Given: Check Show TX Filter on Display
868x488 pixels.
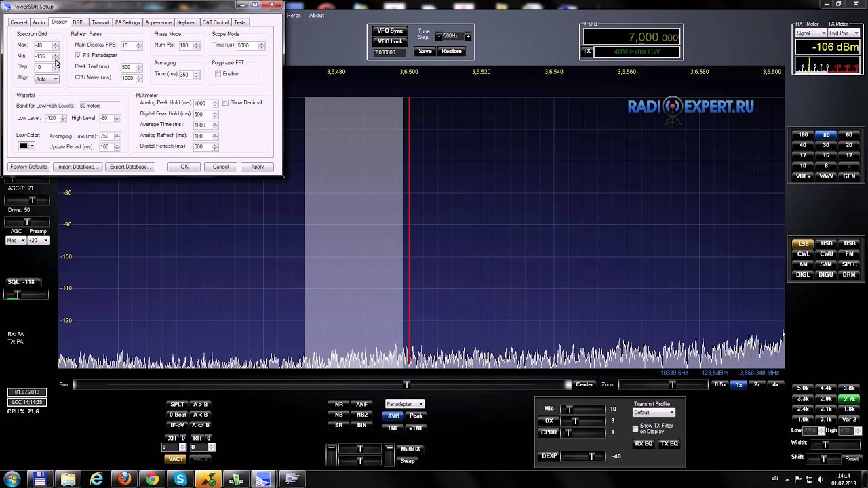Looking at the screenshot, I should [x=635, y=429].
